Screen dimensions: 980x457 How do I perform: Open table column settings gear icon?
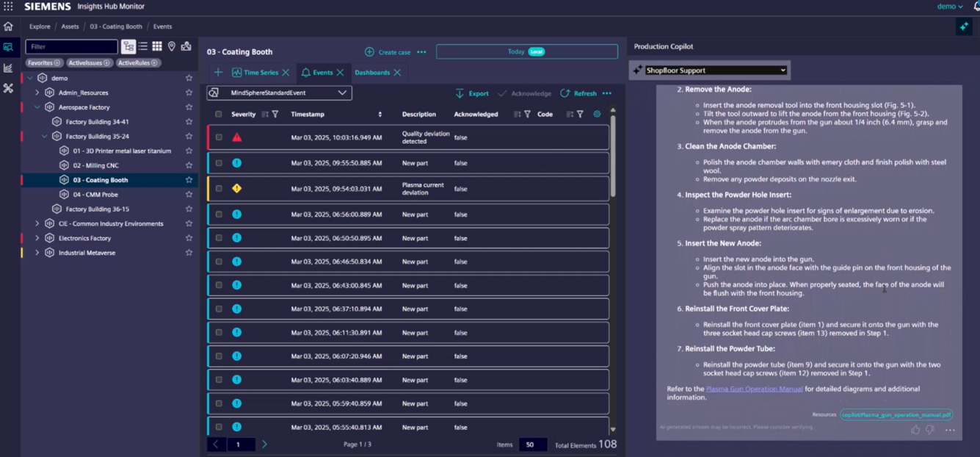[x=597, y=114]
